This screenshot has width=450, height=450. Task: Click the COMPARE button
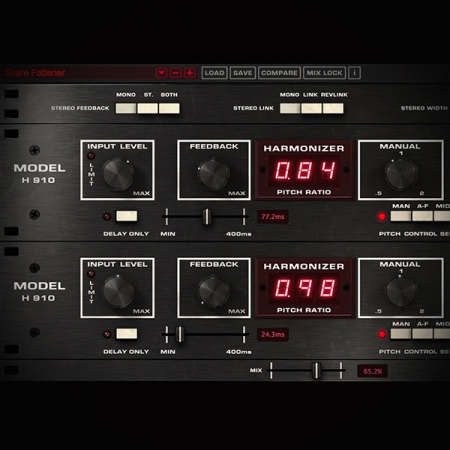pyautogui.click(x=279, y=73)
